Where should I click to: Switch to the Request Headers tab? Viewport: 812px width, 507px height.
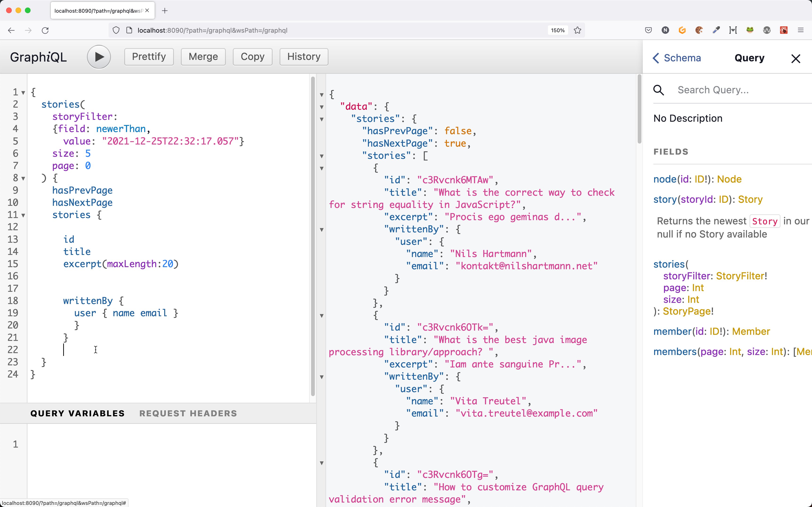pos(188,413)
